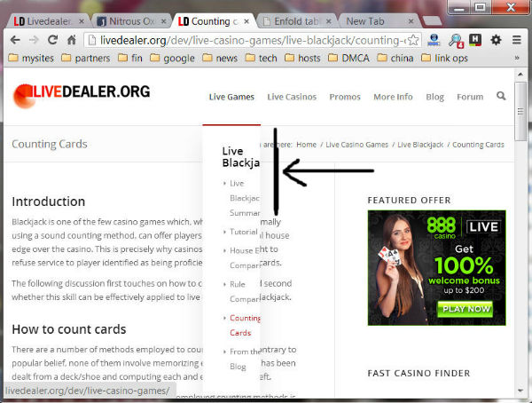Open the china bookmark folder
The width and height of the screenshot is (532, 403).
click(x=395, y=58)
